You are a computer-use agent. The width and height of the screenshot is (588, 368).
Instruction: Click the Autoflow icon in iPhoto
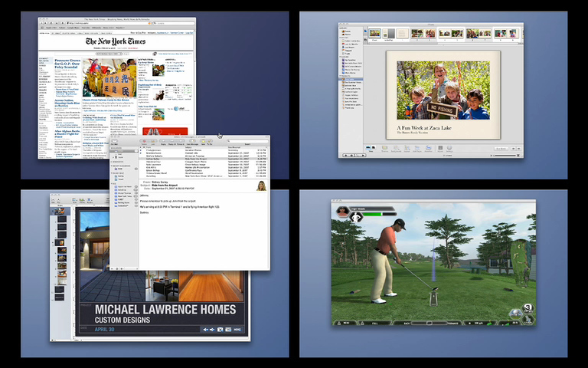coord(428,147)
